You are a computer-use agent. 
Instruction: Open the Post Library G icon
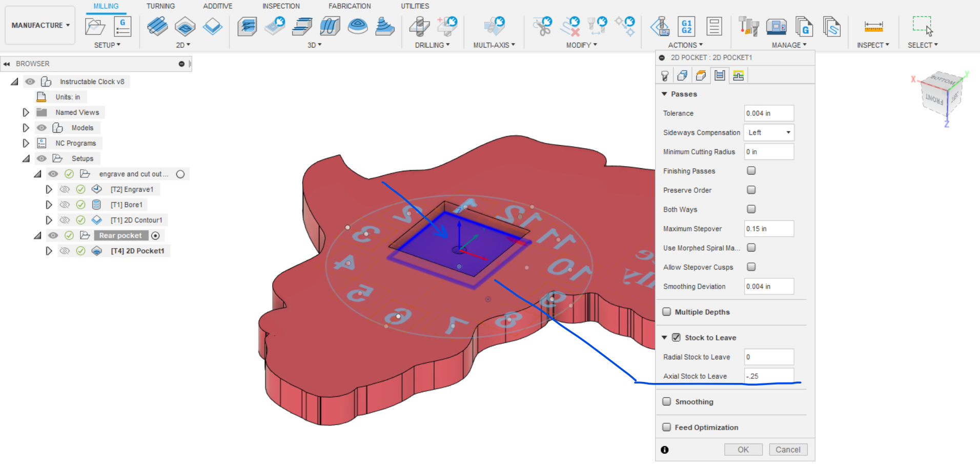pos(804,26)
